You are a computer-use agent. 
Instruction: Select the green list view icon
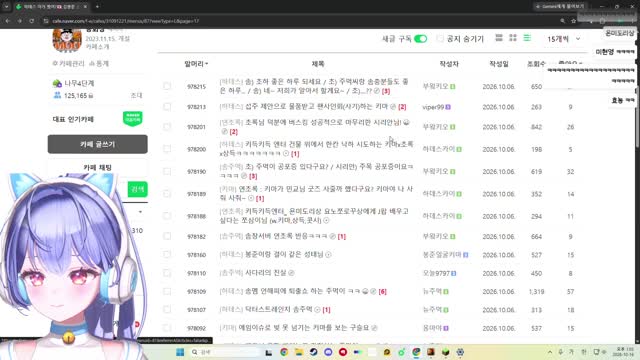point(527,38)
